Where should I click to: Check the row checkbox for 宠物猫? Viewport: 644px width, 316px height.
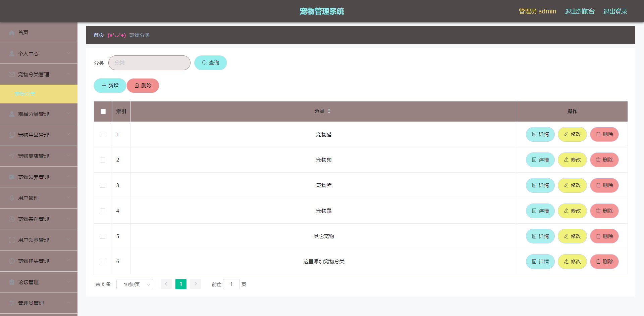tap(103, 134)
